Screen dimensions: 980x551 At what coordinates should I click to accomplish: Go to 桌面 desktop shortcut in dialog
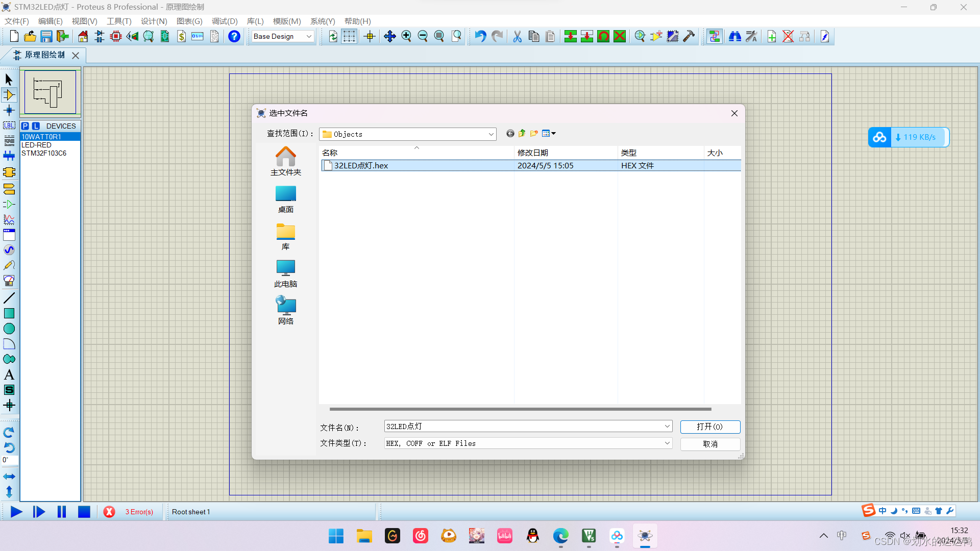[286, 199]
